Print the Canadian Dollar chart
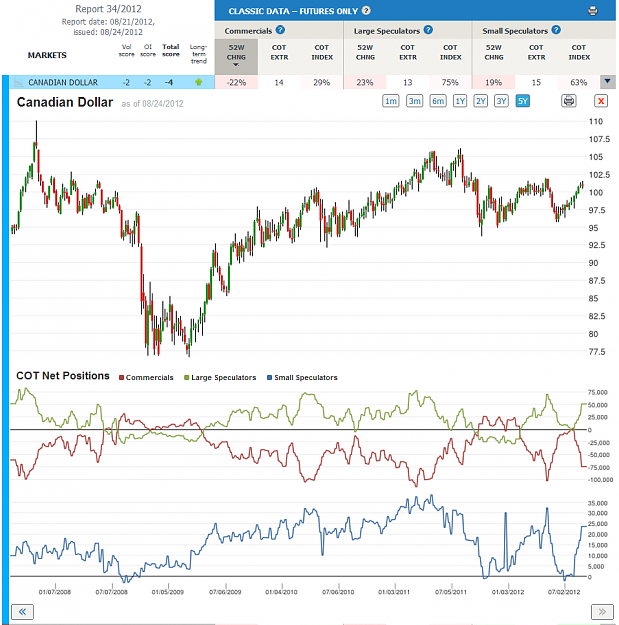619x625 pixels. coord(568,101)
